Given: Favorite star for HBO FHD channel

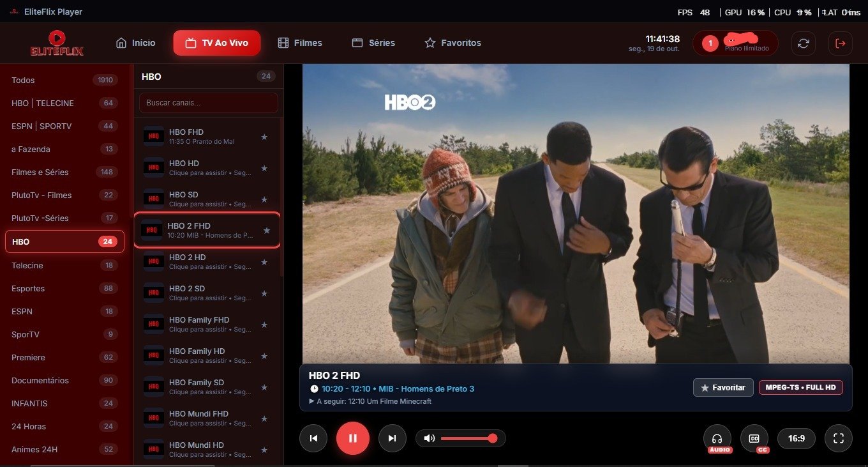Looking at the screenshot, I should pyautogui.click(x=264, y=137).
